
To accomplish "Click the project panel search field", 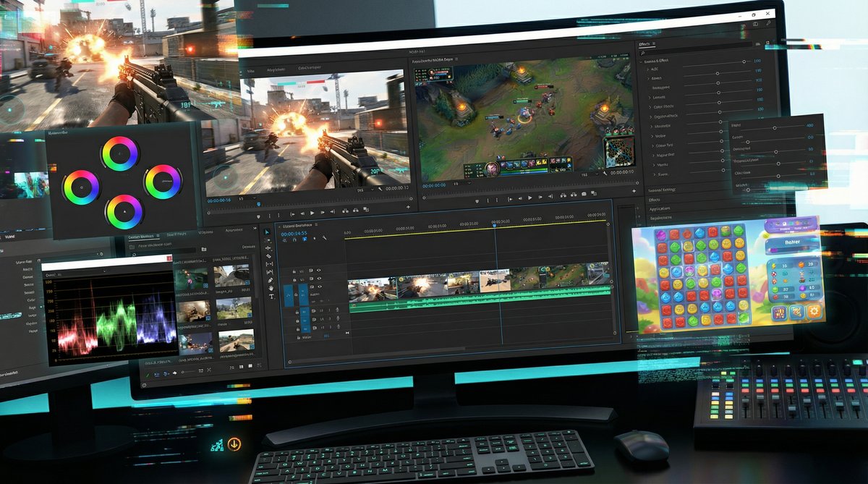I will click(163, 250).
